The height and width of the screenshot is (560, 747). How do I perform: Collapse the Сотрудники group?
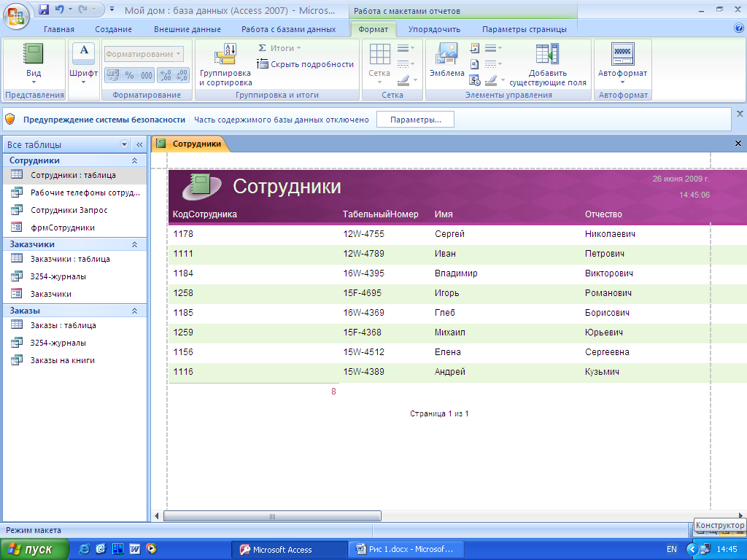(x=135, y=160)
